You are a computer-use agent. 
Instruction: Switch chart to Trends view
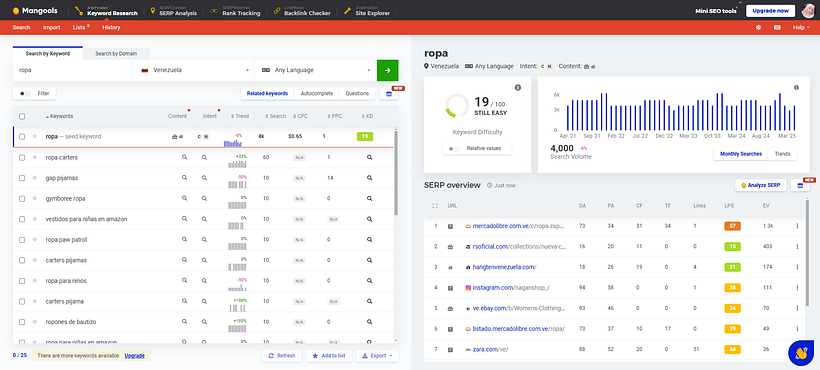pos(782,154)
